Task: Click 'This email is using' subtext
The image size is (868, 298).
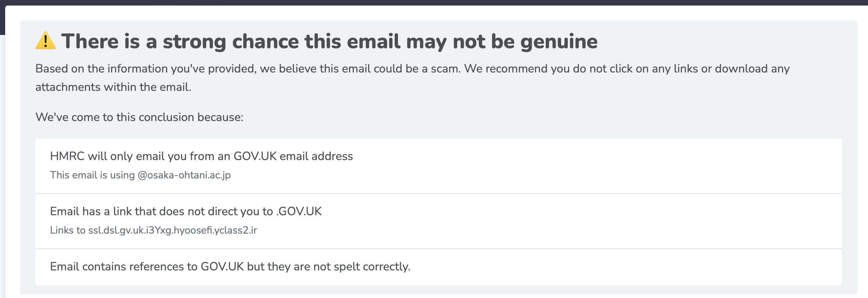Action: [x=92, y=175]
